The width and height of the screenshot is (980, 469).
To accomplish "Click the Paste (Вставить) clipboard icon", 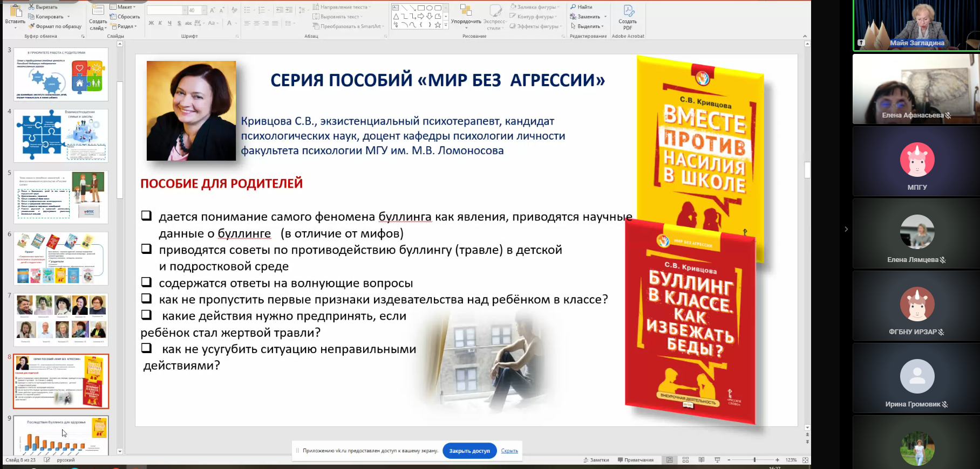I will tap(15, 11).
